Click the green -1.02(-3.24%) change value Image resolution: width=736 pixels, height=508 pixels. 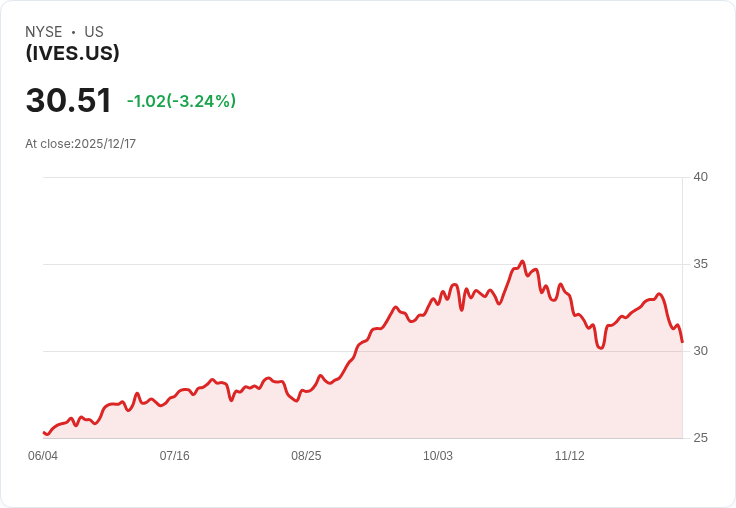[181, 101]
